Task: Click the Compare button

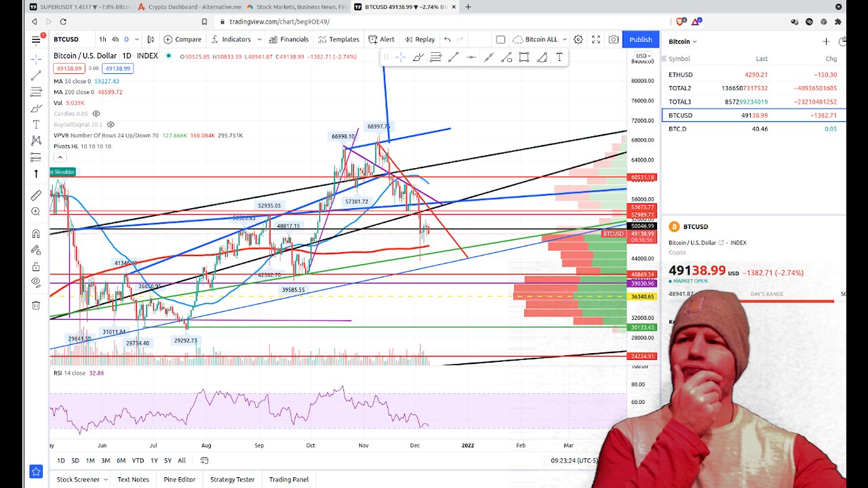Action: click(183, 39)
